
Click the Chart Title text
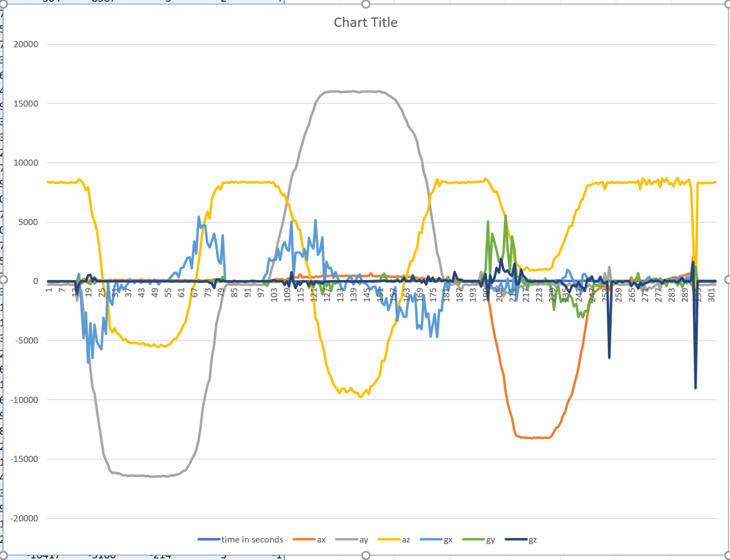(365, 22)
